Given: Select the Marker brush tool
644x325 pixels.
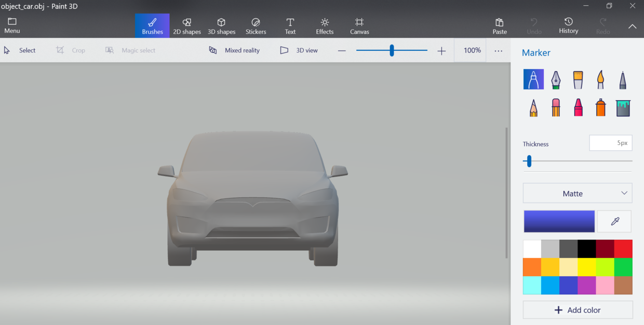Looking at the screenshot, I should point(533,79).
